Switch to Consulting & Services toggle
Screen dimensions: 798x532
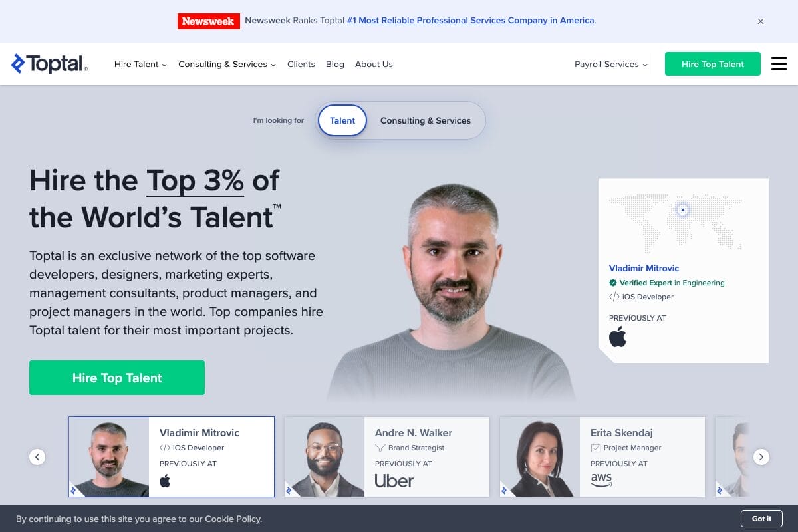[426, 120]
